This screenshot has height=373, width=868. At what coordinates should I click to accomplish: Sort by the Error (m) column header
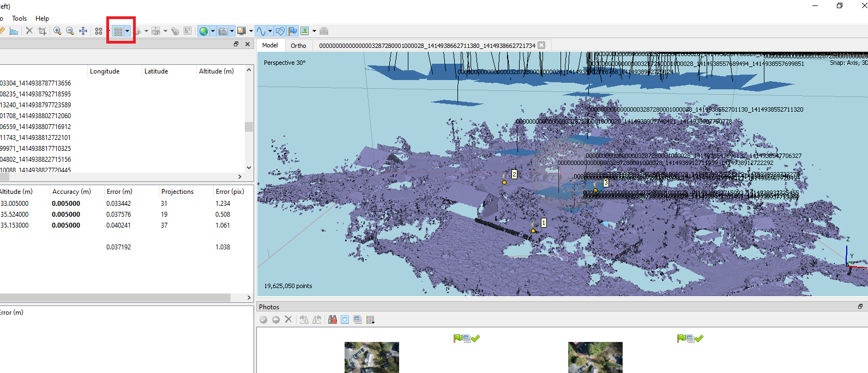tap(119, 191)
